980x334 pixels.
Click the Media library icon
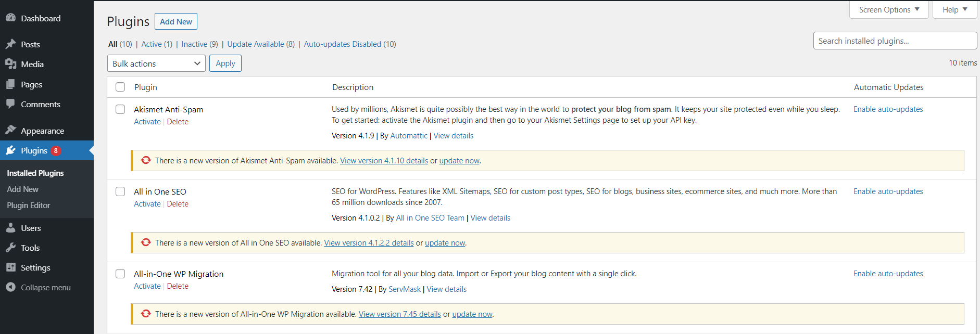[10, 64]
